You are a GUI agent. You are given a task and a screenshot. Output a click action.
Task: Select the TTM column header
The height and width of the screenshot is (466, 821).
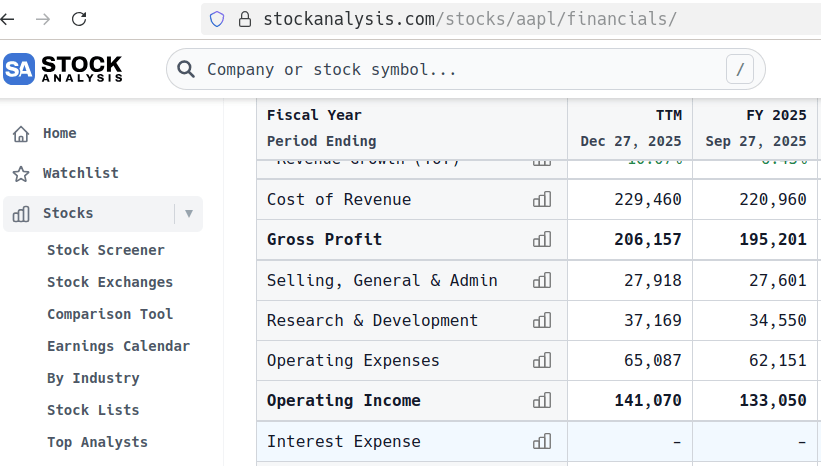coord(669,115)
